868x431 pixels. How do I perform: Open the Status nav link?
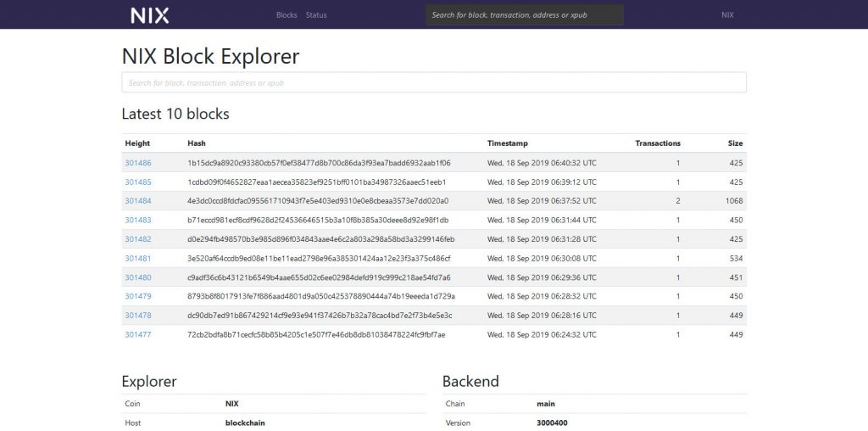[316, 15]
